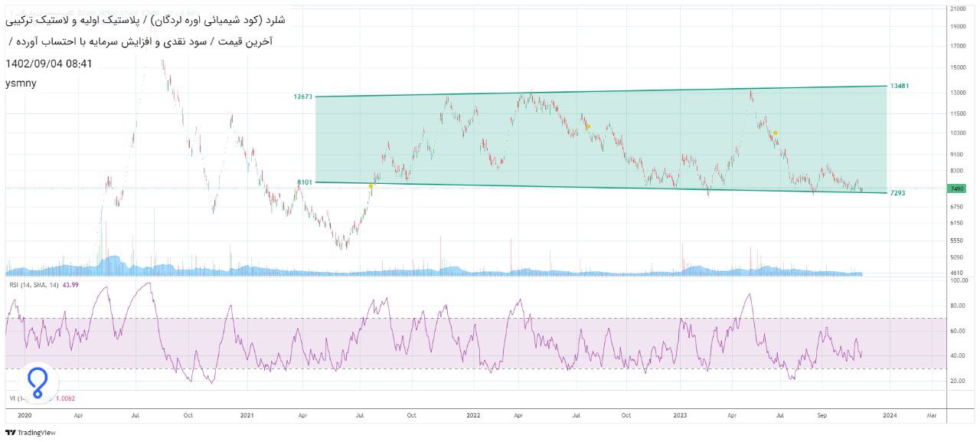Click the 21000 price axis label

(957, 9)
